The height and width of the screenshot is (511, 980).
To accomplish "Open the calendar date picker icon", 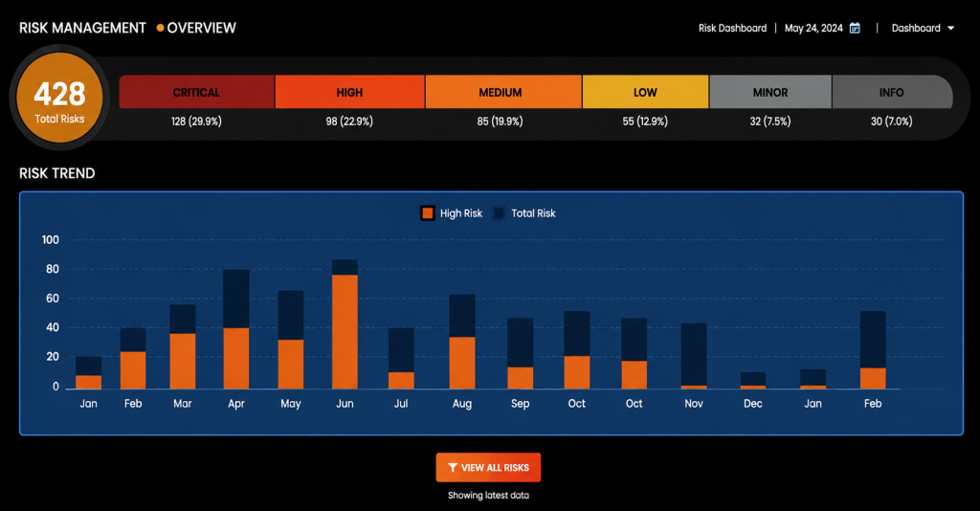I will coord(855,28).
